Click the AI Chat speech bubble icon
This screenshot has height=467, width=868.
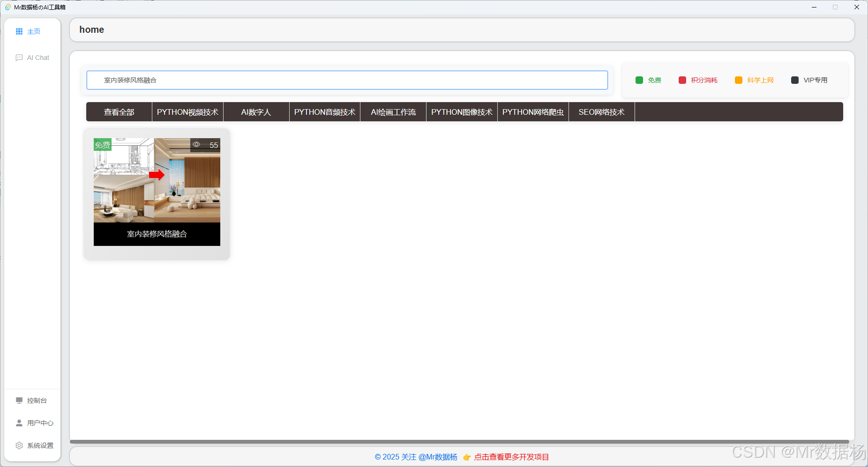19,58
